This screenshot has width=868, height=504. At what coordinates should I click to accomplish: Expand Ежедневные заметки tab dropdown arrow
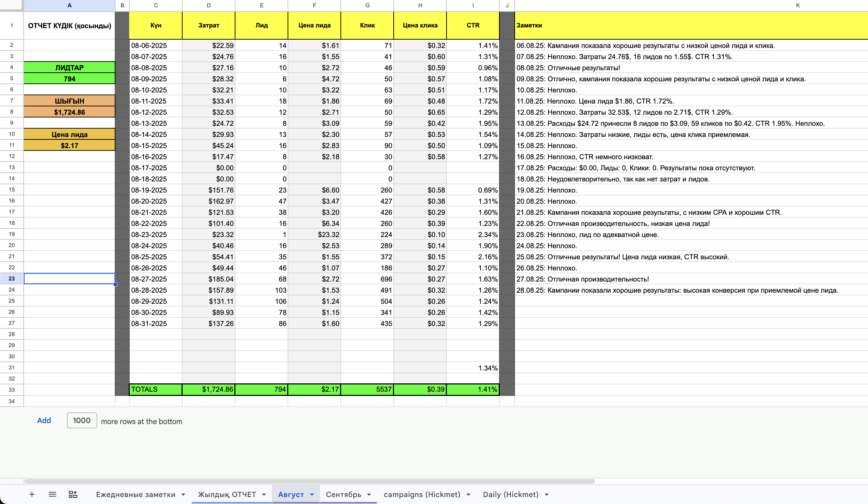pyautogui.click(x=184, y=495)
